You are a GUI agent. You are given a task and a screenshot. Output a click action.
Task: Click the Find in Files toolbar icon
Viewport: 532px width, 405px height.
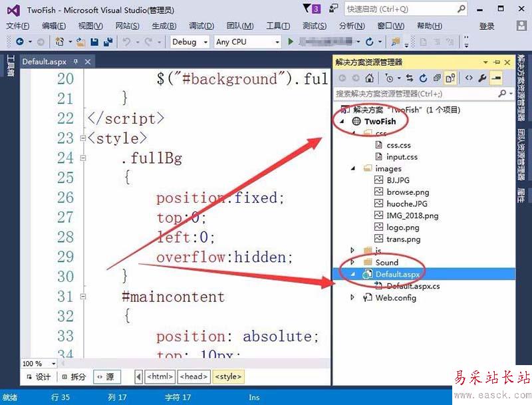point(395,42)
